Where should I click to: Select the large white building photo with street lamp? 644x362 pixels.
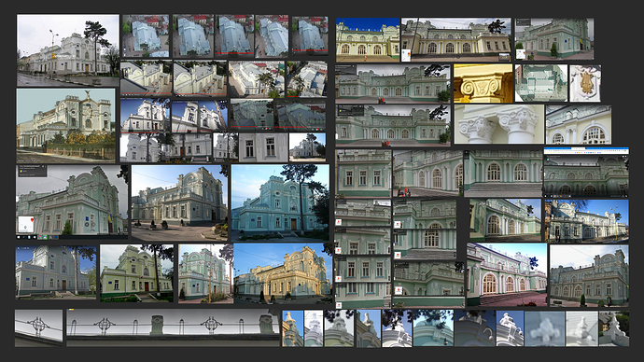68,50
